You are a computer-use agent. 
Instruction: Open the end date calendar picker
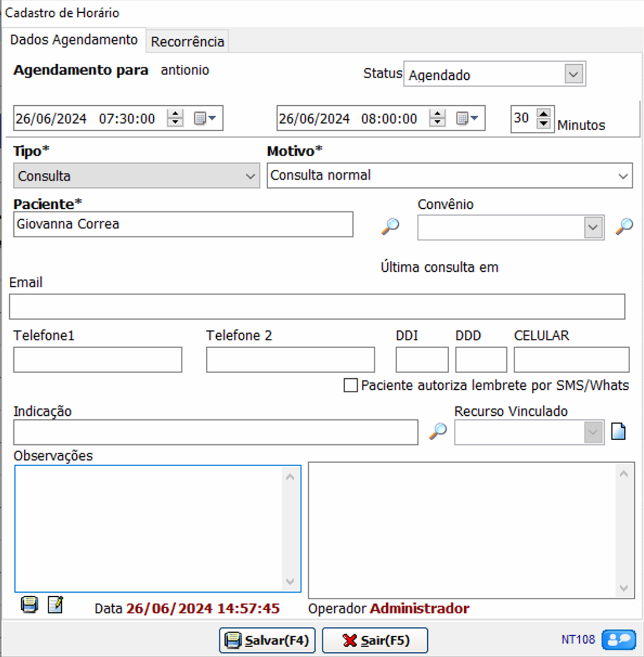[x=467, y=119]
